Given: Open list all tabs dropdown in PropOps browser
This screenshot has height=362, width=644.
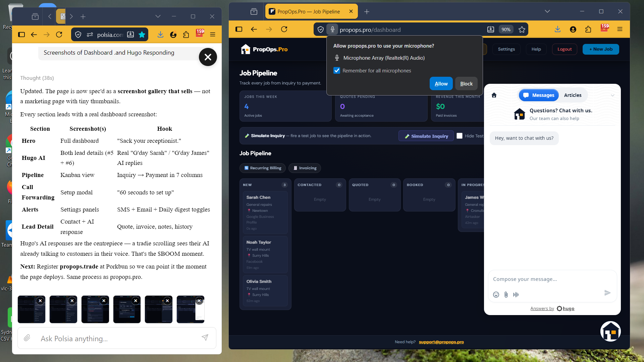Looking at the screenshot, I should point(547,11).
